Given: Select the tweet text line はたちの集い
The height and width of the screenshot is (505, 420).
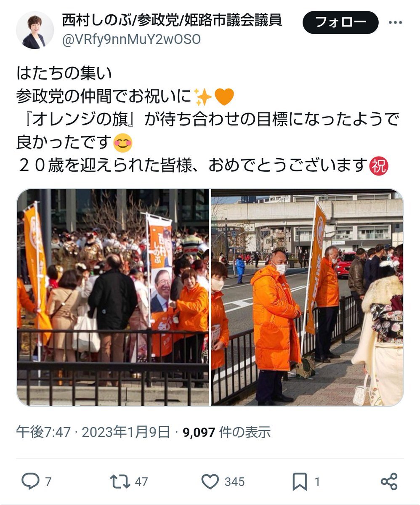Looking at the screenshot, I should pyautogui.click(x=64, y=74).
